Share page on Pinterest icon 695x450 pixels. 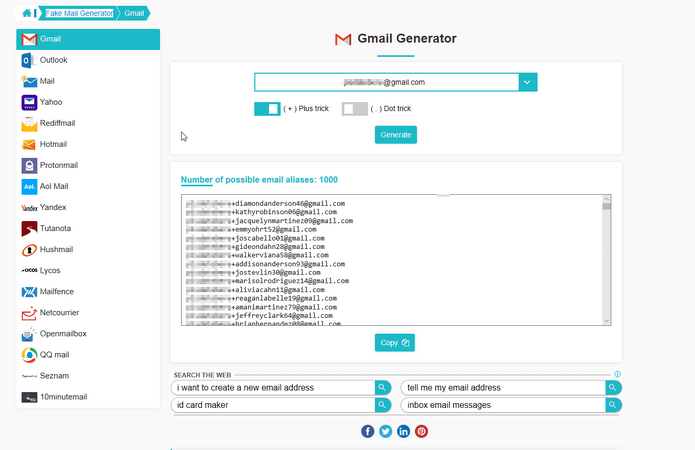(422, 431)
